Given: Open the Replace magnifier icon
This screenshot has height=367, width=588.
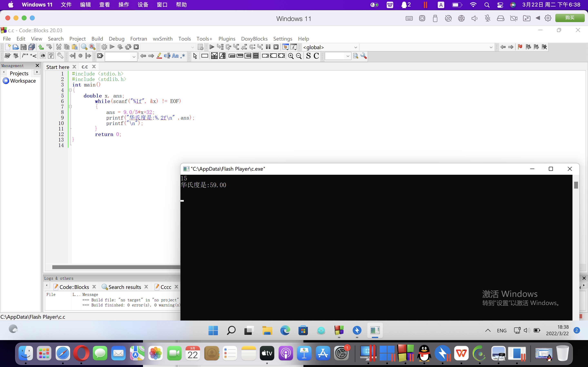Looking at the screenshot, I should click(92, 47).
